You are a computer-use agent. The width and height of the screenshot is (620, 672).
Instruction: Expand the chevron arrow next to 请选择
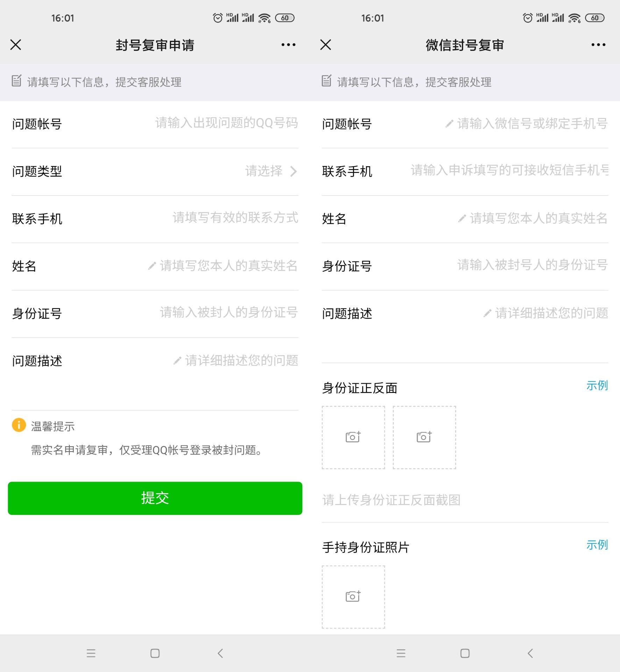coord(294,171)
